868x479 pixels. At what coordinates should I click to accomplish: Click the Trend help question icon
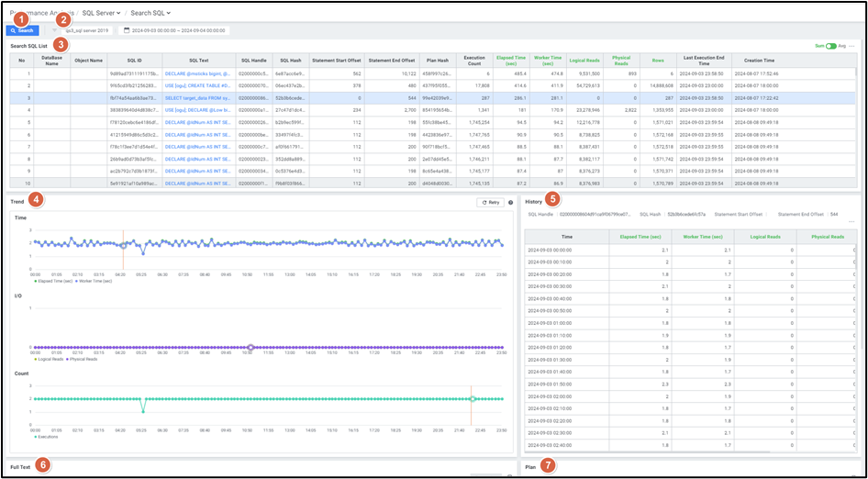pos(510,202)
